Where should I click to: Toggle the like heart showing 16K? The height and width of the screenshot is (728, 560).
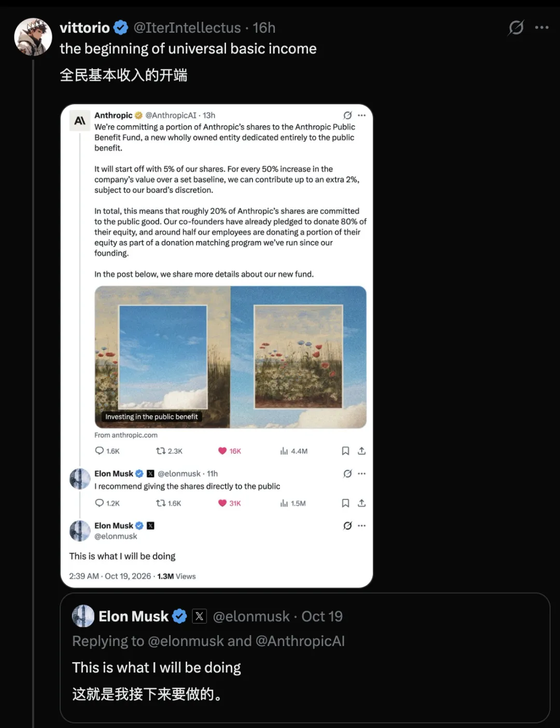(222, 451)
